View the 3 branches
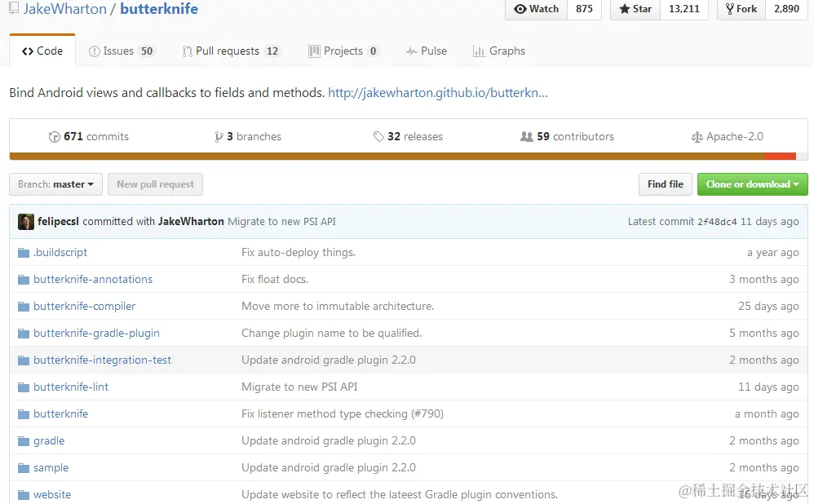The image size is (814, 504). 248,136
